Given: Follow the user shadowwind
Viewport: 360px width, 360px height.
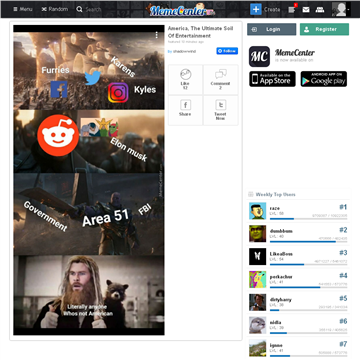Looking at the screenshot, I should tap(227, 51).
